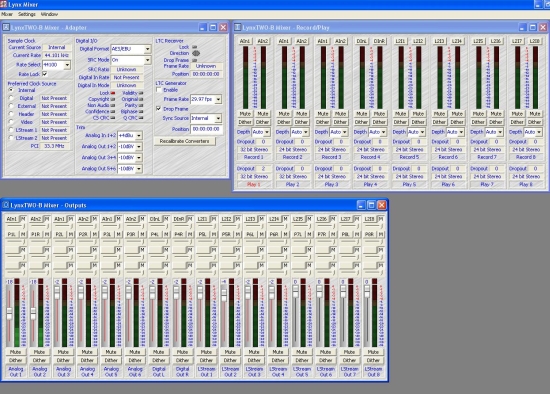Click the Recalibrate Converters button
The width and height of the screenshot is (550, 394).
click(185, 141)
